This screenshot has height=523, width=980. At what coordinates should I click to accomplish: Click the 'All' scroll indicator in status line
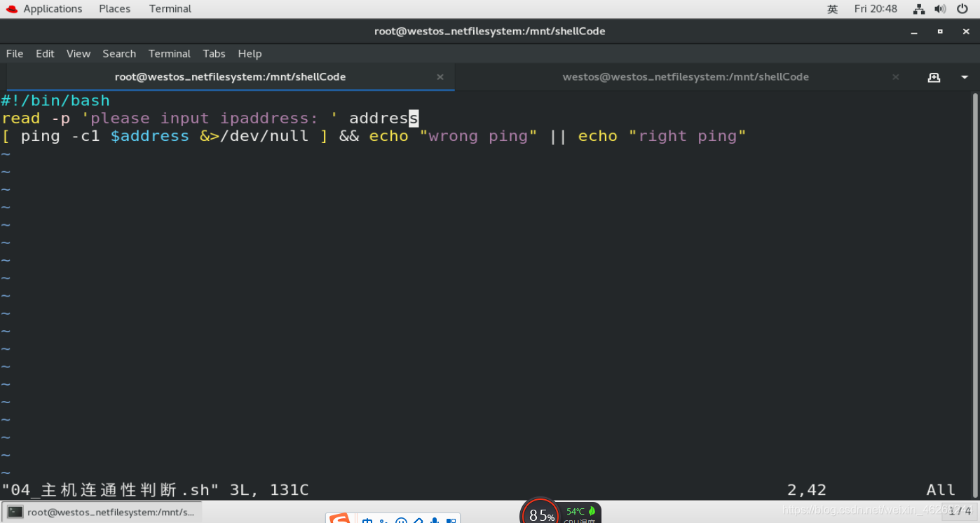(941, 490)
